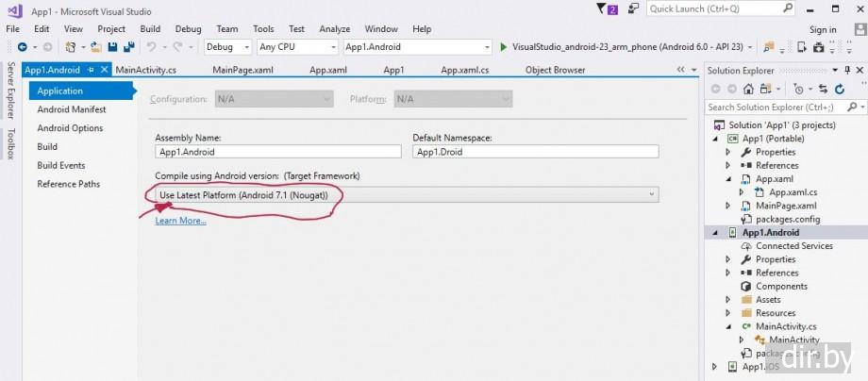Open the target device dropdown arrow

pos(750,47)
